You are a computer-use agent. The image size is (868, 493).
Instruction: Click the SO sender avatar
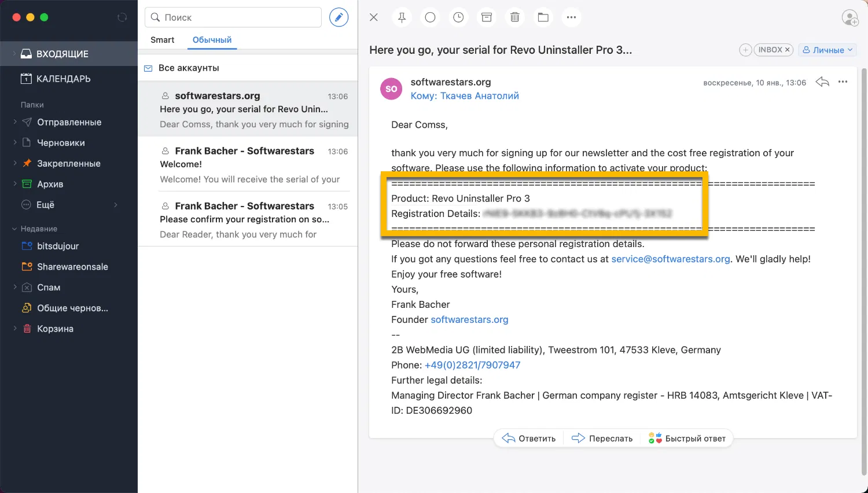(x=391, y=89)
